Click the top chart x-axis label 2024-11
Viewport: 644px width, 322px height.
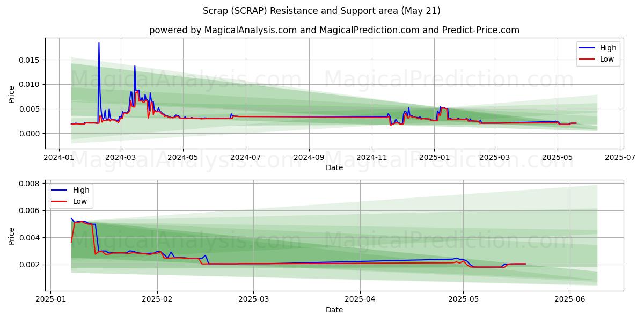[x=372, y=158]
